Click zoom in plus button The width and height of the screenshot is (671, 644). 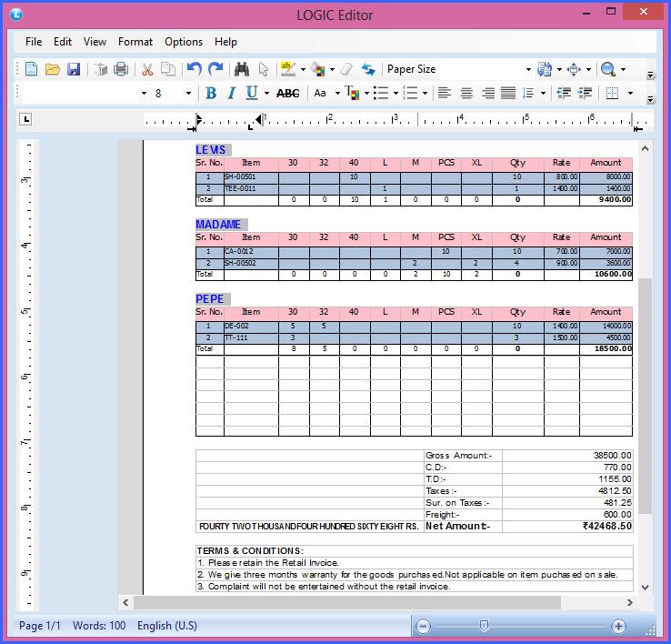point(618,627)
